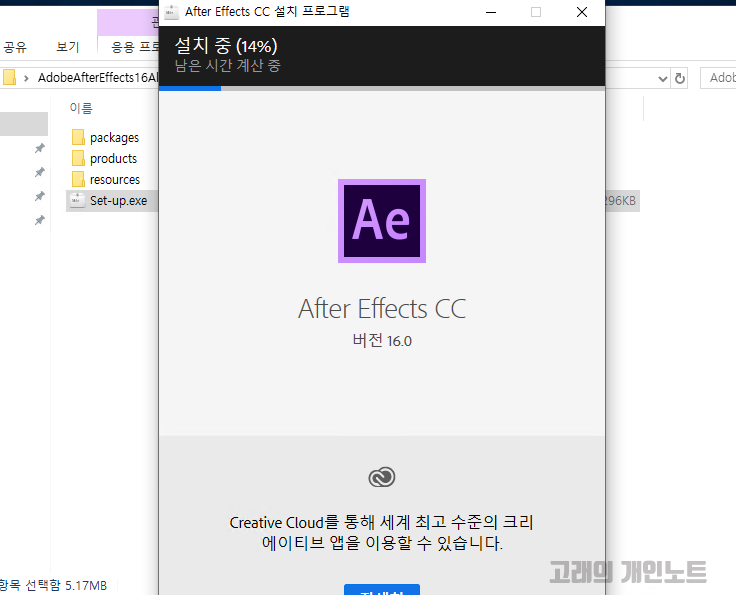Click the installation progress bar
Screen dimensions: 736x595
382,88
